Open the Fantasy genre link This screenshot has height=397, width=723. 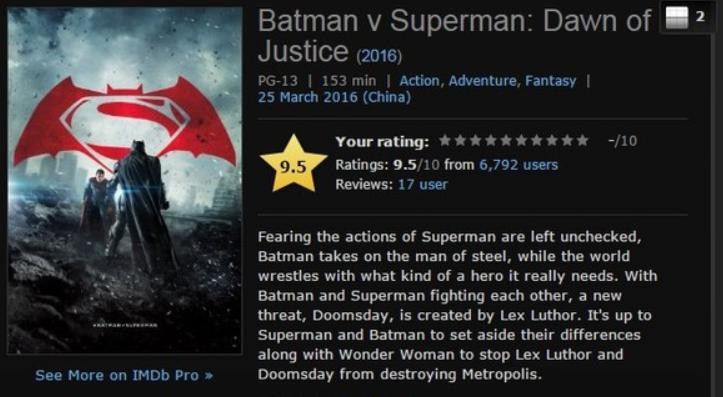551,81
